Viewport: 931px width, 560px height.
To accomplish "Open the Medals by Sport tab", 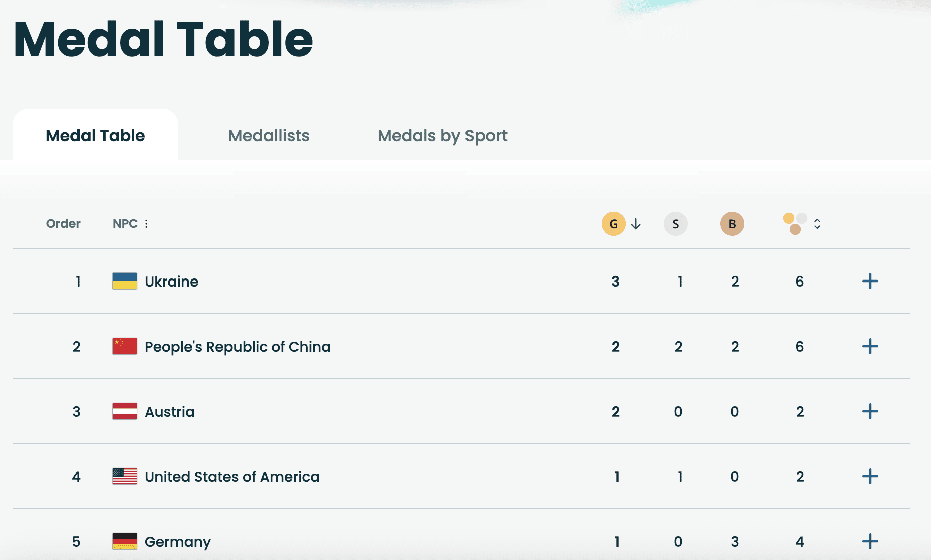I will pyautogui.click(x=442, y=136).
